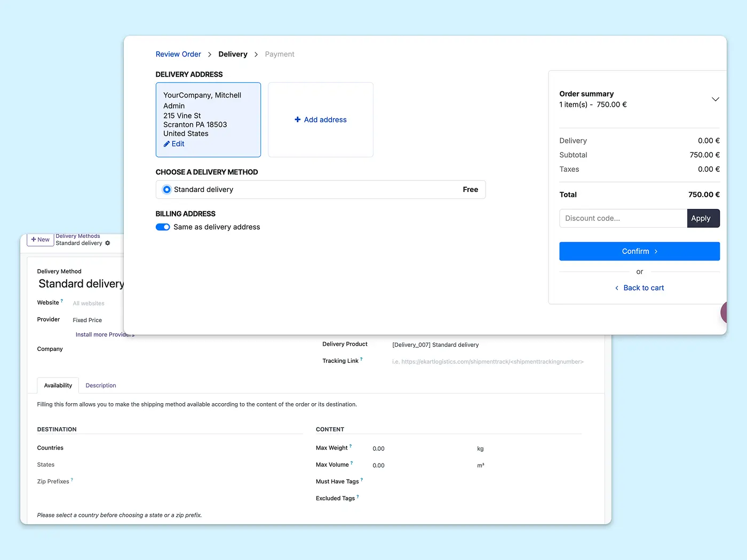Switch to the Description tab
The height and width of the screenshot is (560, 747).
101,386
